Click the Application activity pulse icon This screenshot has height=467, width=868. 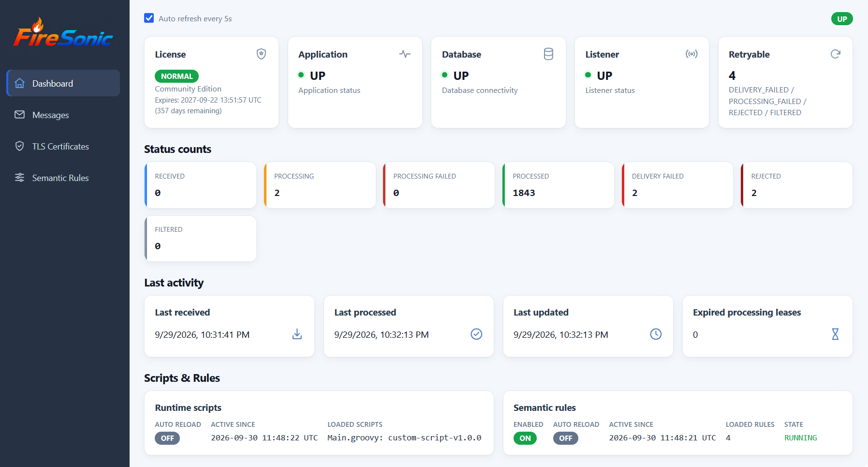[x=405, y=54]
